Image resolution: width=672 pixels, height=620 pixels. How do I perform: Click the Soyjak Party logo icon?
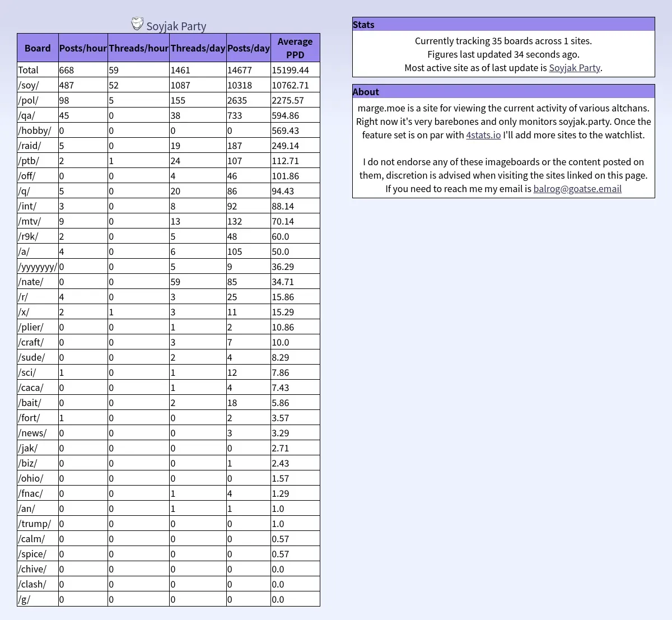click(137, 24)
